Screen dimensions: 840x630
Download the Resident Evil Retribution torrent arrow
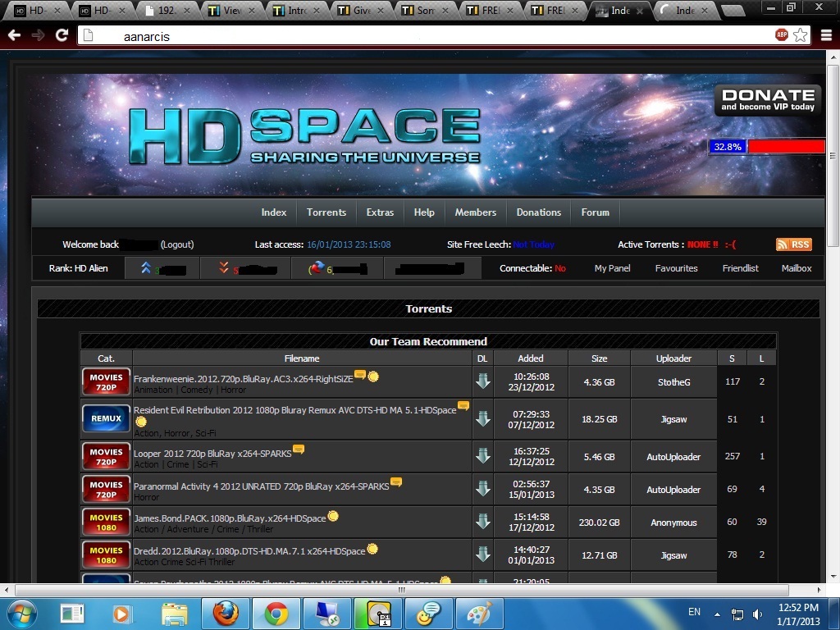click(483, 419)
